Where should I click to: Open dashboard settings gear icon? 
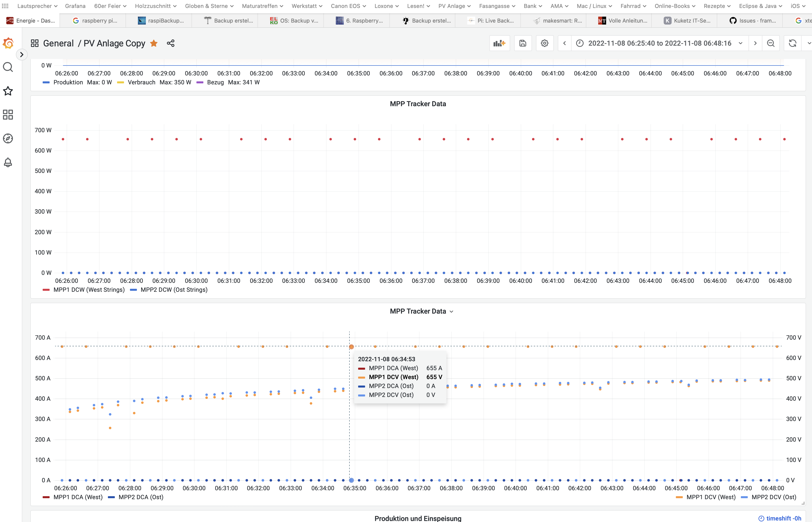point(544,43)
